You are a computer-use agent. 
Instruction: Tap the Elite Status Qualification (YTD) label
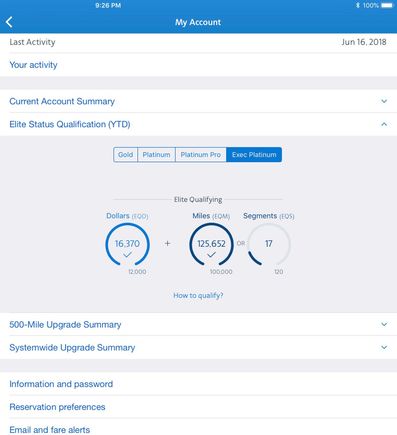coord(70,124)
